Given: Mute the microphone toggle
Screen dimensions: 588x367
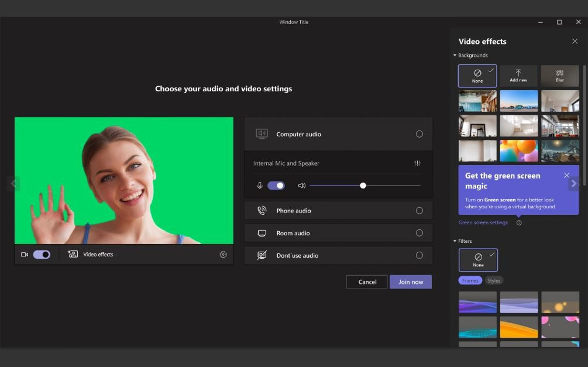Looking at the screenshot, I should [x=277, y=185].
